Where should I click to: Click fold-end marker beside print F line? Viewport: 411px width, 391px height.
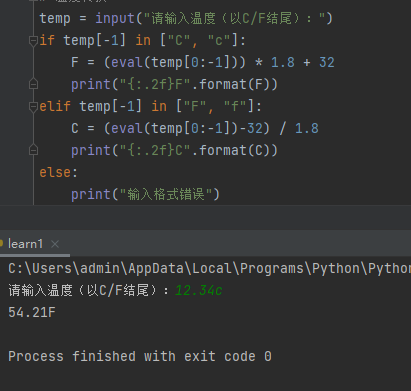(33, 84)
